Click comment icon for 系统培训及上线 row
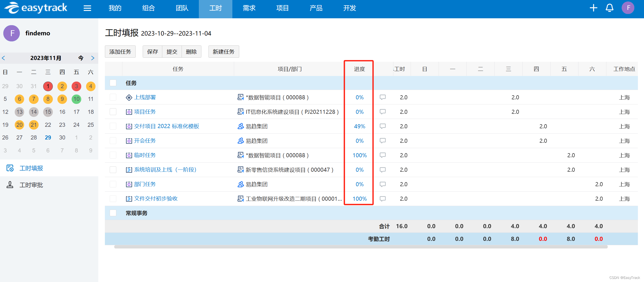 382,170
